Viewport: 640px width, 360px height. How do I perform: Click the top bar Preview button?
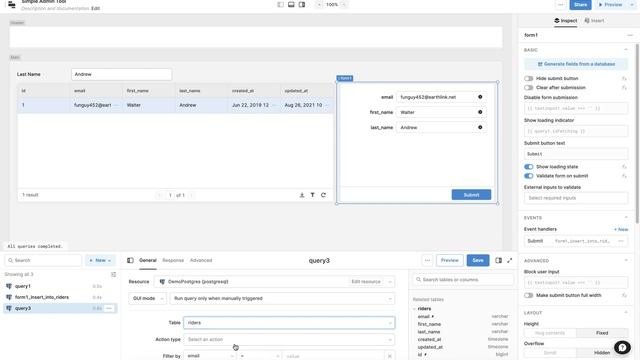pyautogui.click(x=611, y=4)
